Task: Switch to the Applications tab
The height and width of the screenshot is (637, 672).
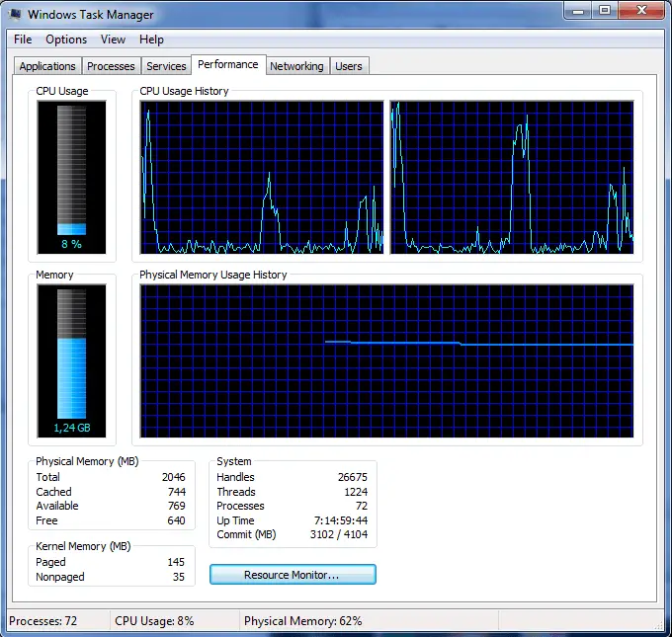Action: click(47, 66)
